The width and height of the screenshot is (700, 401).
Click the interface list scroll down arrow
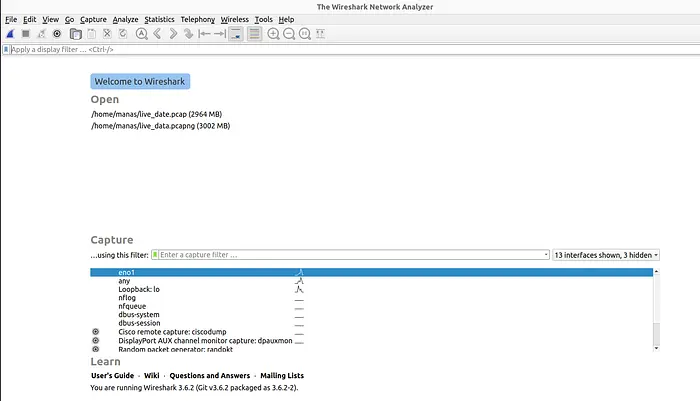tap(656, 348)
